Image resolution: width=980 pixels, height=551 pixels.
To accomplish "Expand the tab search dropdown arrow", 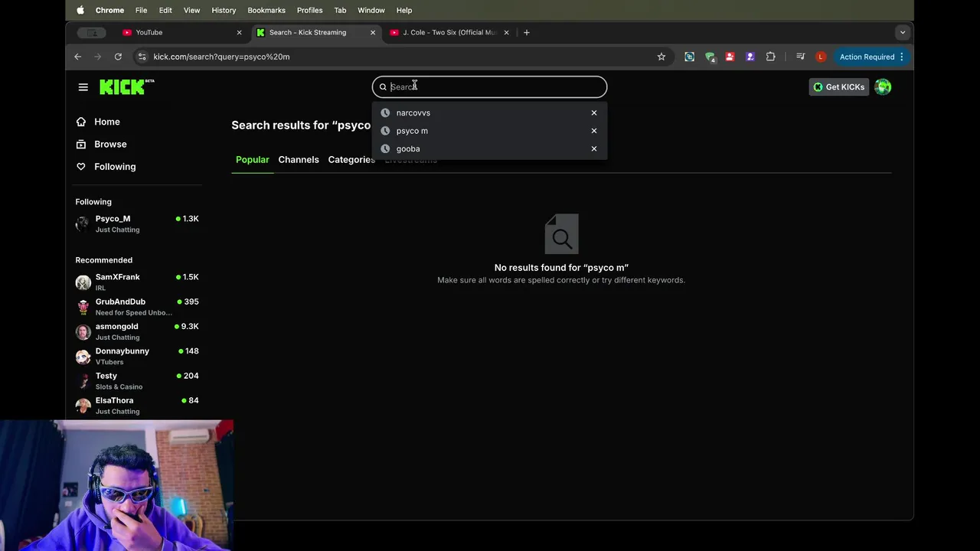I will click(x=903, y=32).
